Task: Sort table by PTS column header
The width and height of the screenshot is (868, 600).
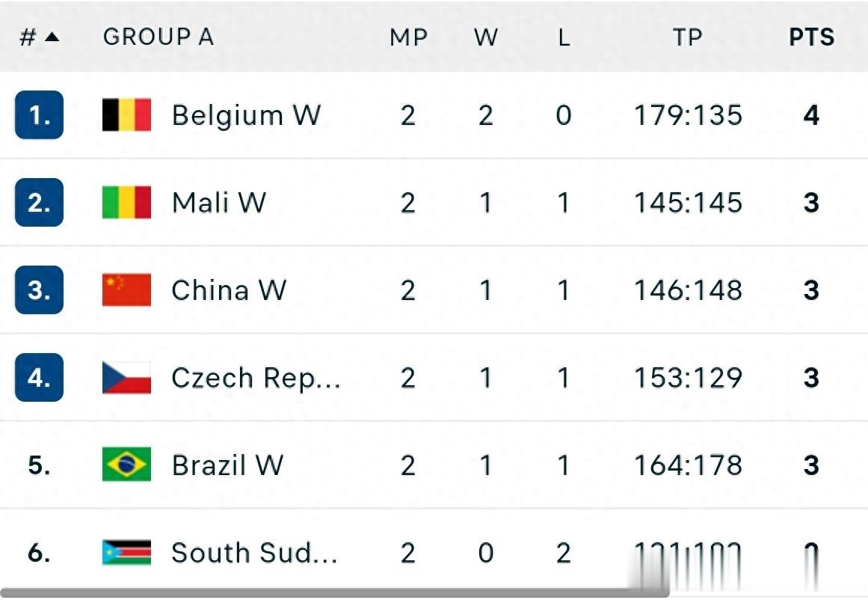Action: (811, 37)
